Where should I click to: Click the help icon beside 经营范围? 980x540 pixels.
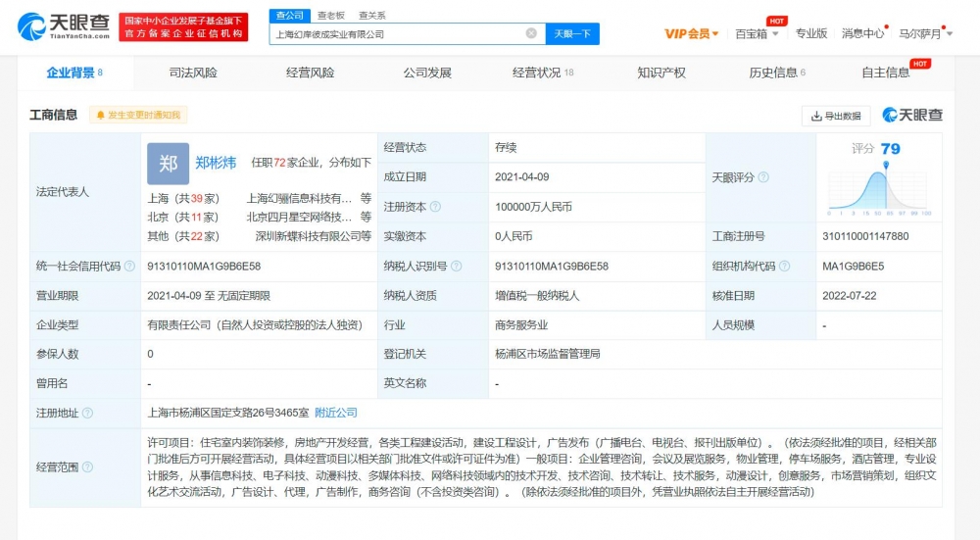coord(87,466)
